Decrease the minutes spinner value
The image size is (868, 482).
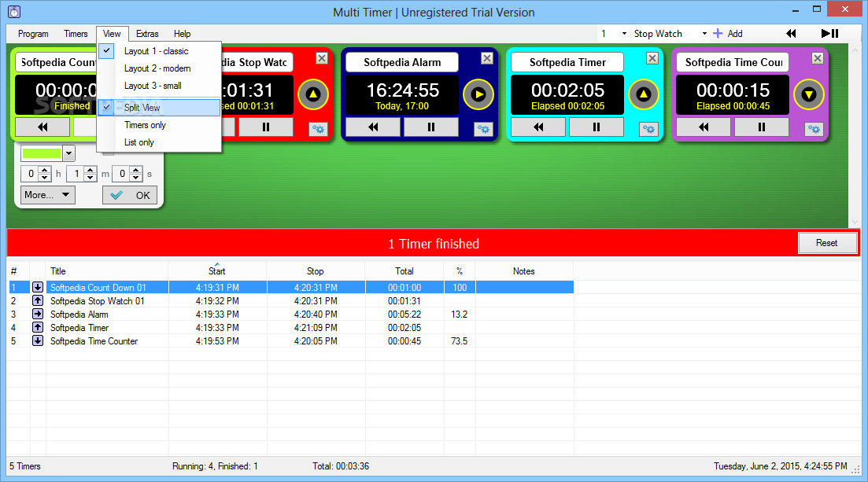point(90,178)
